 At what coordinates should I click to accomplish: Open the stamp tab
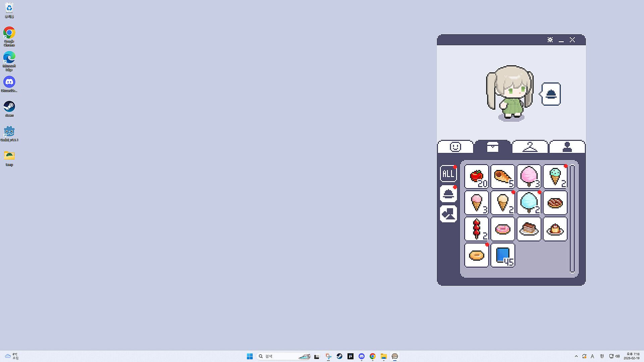567,147
